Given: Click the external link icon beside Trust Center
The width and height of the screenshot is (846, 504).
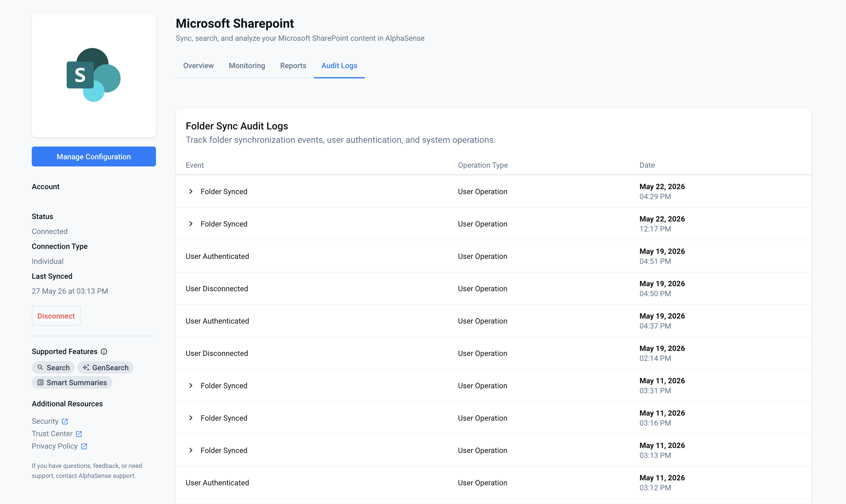Looking at the screenshot, I should tap(78, 434).
